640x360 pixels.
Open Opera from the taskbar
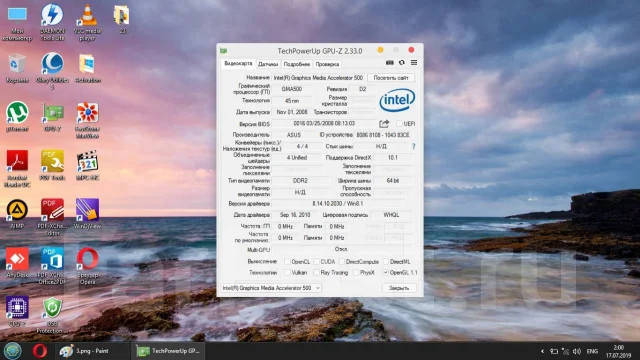pos(40,351)
